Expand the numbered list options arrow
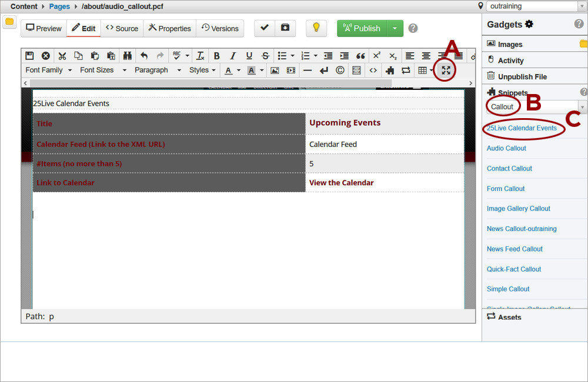Image resolution: width=588 pixels, height=382 pixels. pos(315,56)
